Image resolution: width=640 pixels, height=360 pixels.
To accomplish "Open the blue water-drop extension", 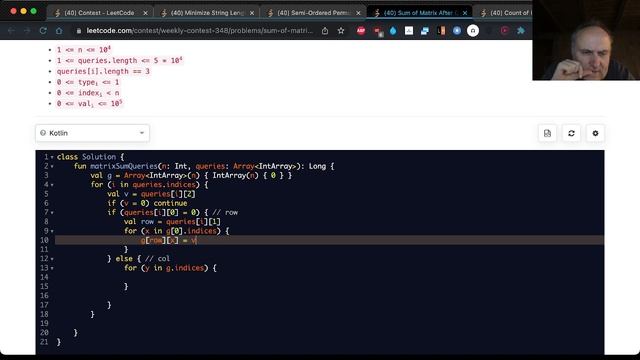I will [393, 31].
